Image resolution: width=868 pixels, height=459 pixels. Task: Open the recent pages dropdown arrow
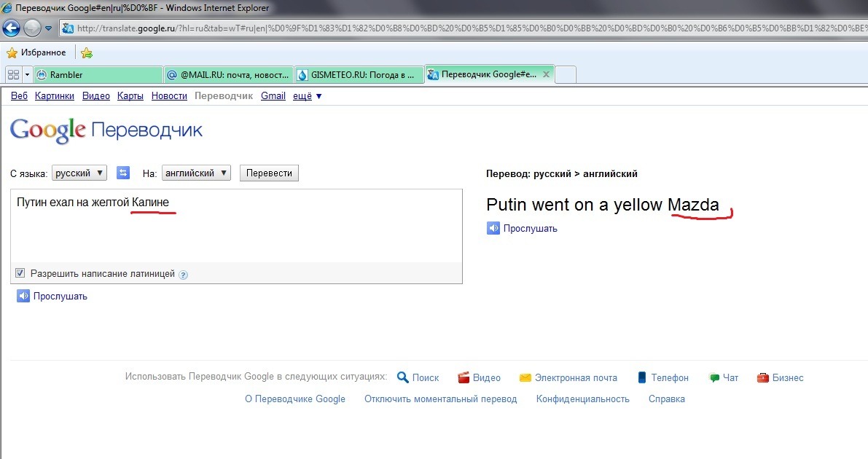click(x=48, y=28)
